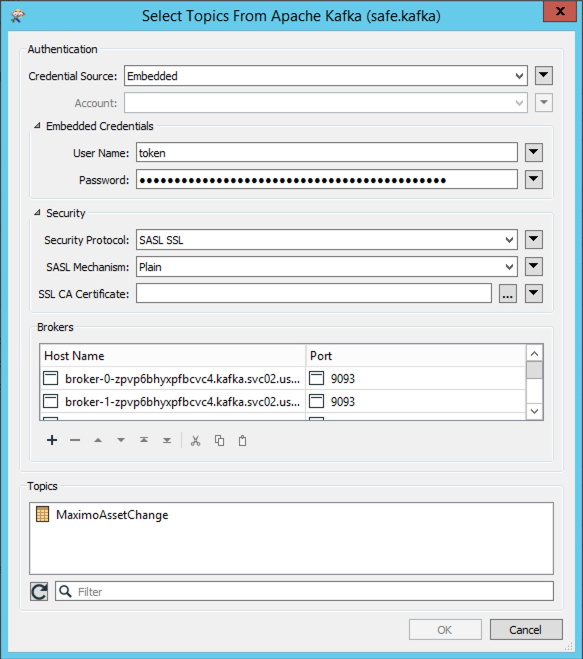
Task: Collapse the Embedded Credentials section
Action: pyautogui.click(x=37, y=126)
